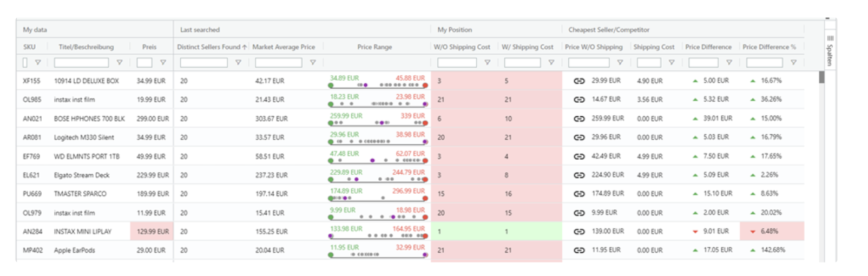Focus Market Average Price filter box

point(278,63)
